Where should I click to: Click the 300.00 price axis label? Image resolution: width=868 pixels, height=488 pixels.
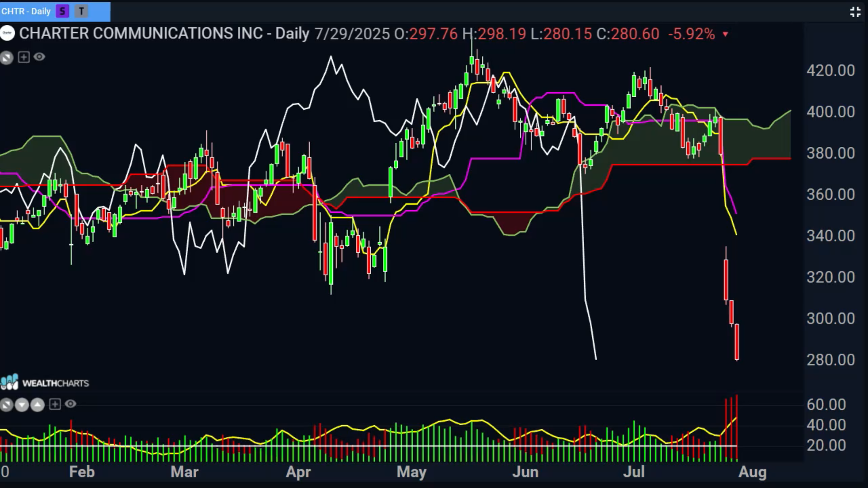point(831,319)
